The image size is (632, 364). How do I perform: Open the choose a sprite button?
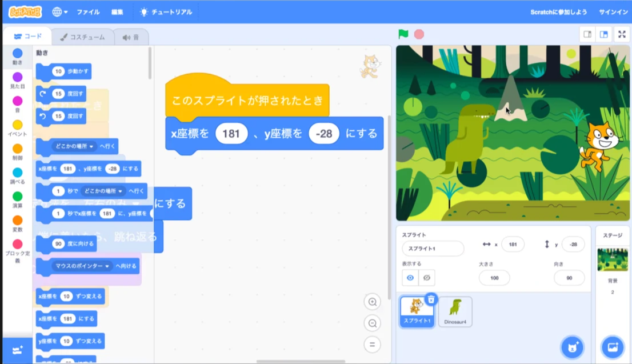pyautogui.click(x=573, y=347)
